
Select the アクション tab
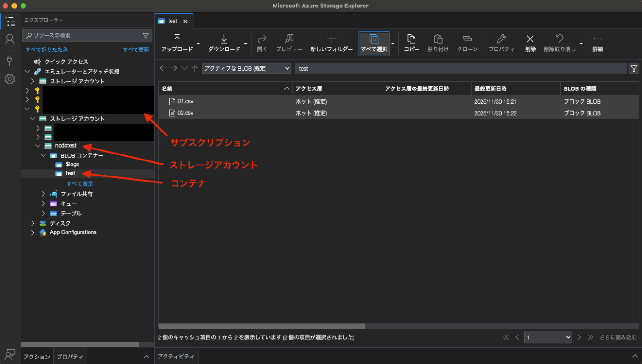click(37, 357)
